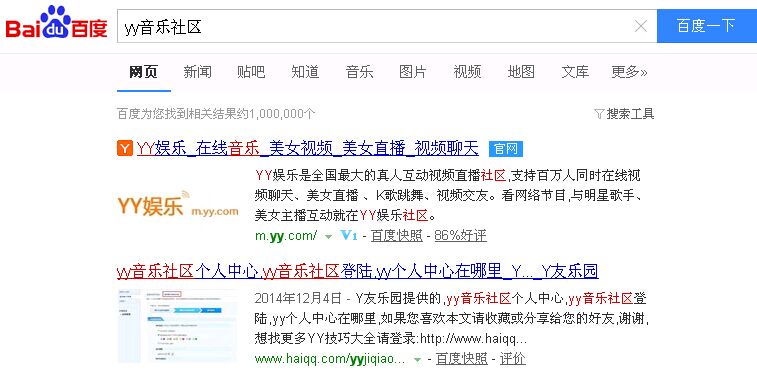Click the 评价 link on haiqq result
The image size is (757, 385).
(512, 359)
